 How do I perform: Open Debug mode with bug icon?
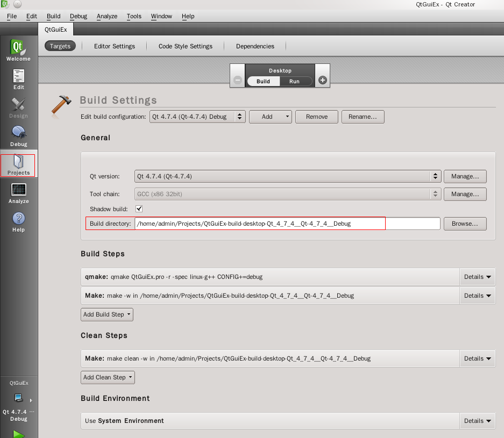point(19,135)
